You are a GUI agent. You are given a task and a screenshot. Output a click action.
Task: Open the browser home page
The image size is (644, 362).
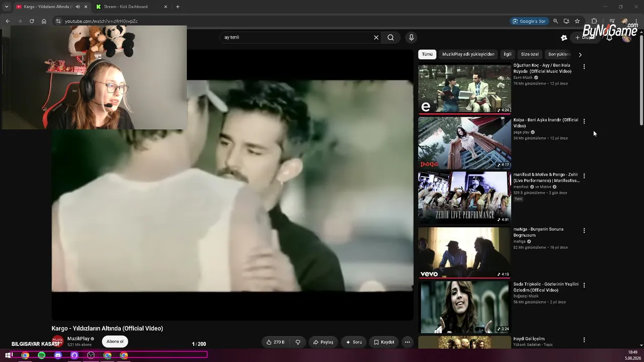[x=44, y=21]
